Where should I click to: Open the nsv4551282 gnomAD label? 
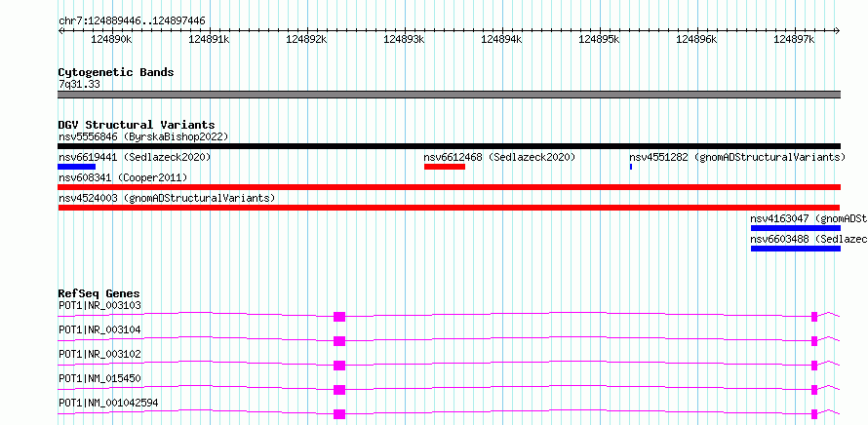click(x=737, y=157)
